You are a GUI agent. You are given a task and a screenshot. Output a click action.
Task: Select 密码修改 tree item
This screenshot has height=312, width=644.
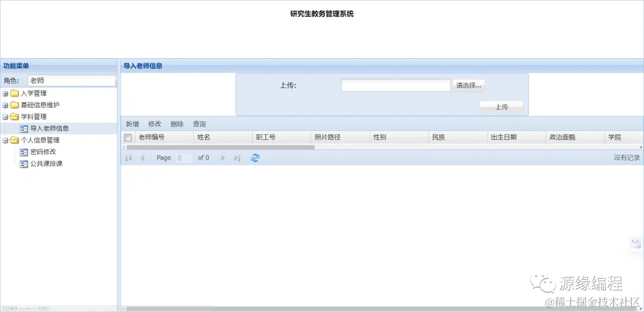click(x=43, y=152)
